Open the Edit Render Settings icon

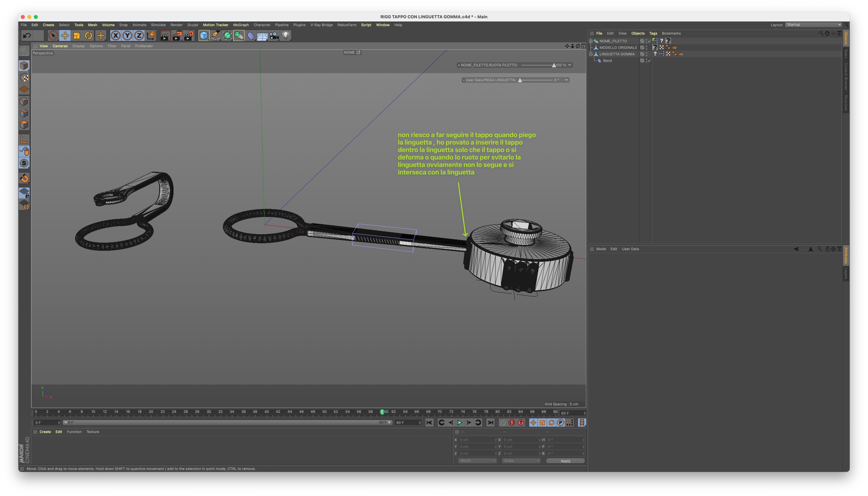189,35
